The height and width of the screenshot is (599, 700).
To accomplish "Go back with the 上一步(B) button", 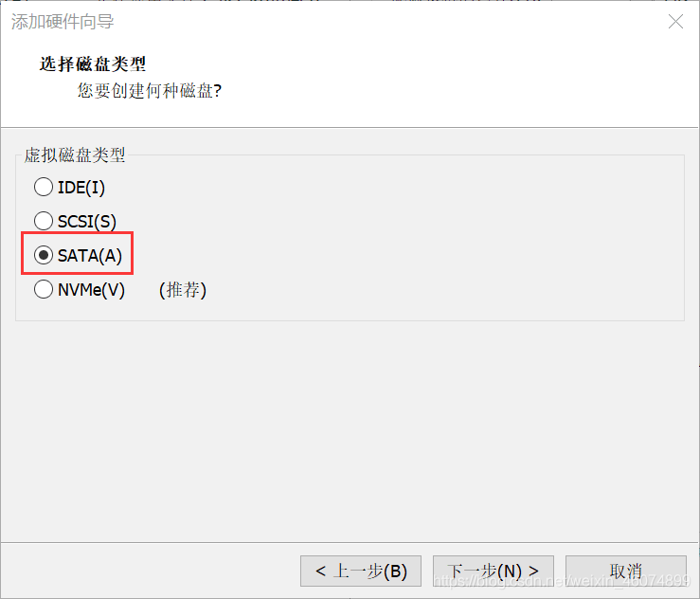I will click(x=361, y=571).
